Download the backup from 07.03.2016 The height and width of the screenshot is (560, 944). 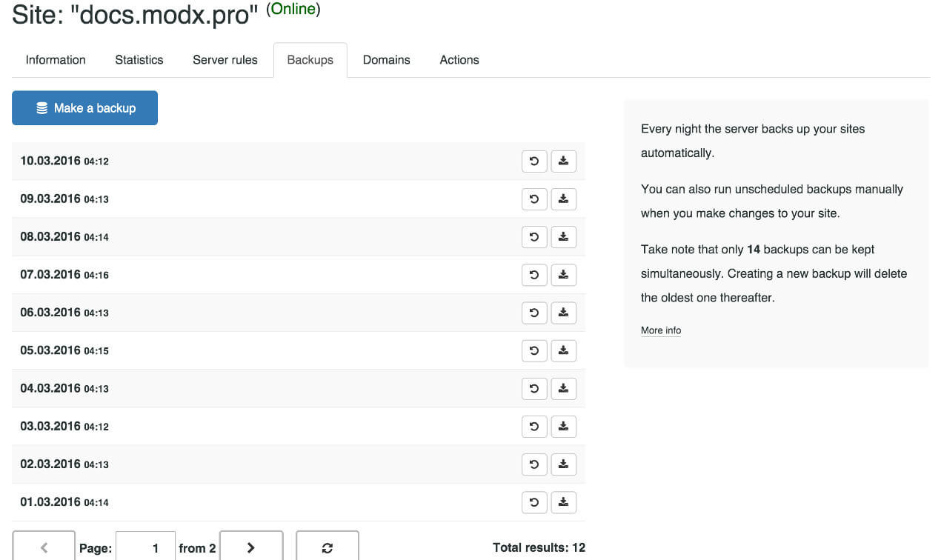563,275
